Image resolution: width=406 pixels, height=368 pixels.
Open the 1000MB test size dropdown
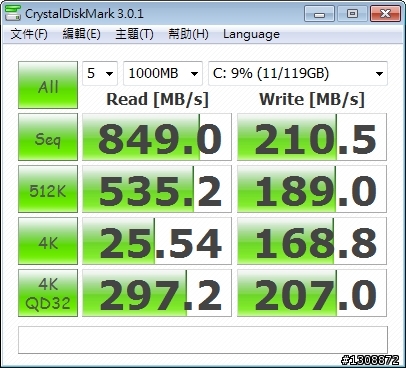coord(163,73)
